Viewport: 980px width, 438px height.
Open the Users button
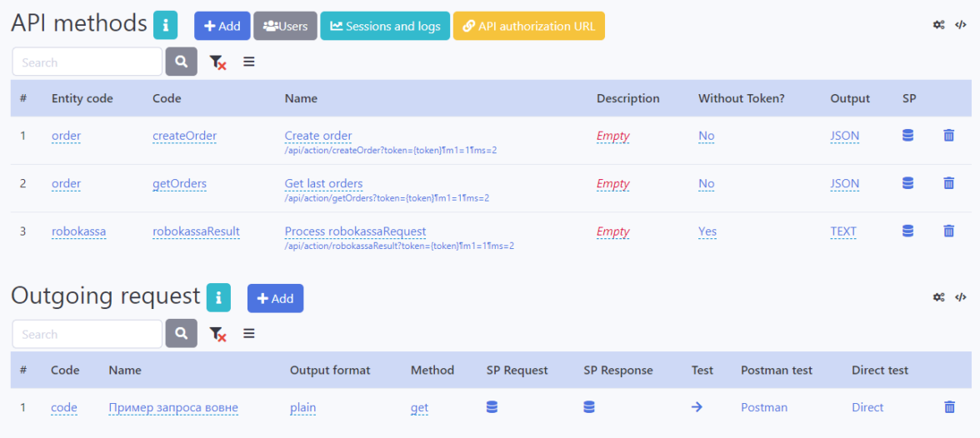point(285,26)
